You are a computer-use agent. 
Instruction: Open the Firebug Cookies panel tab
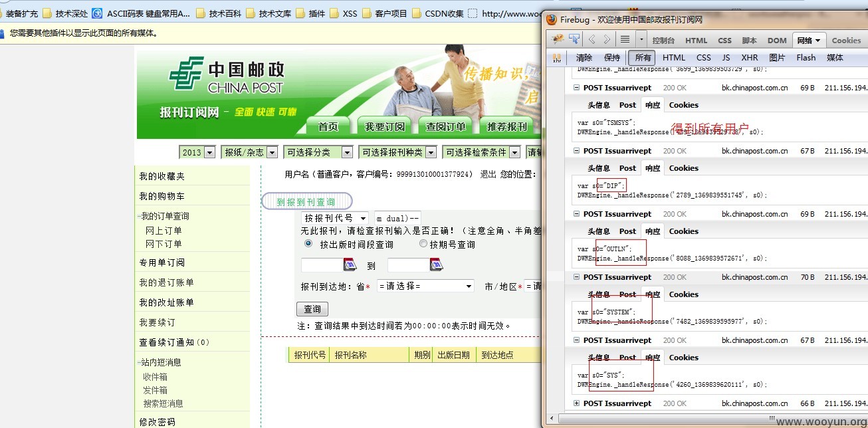click(846, 41)
